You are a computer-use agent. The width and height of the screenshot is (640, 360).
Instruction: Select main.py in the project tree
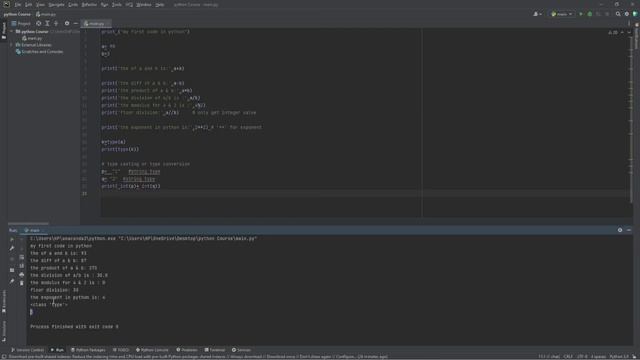(x=32, y=38)
